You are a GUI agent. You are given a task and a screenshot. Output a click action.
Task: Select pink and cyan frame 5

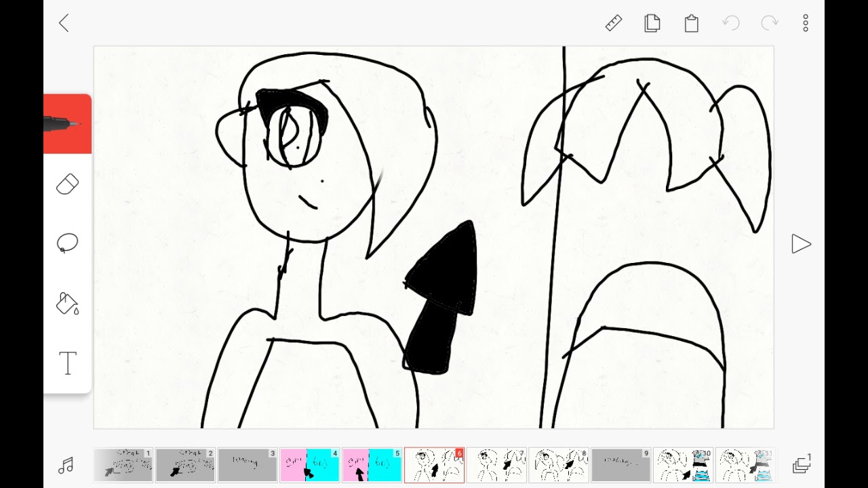[372, 465]
